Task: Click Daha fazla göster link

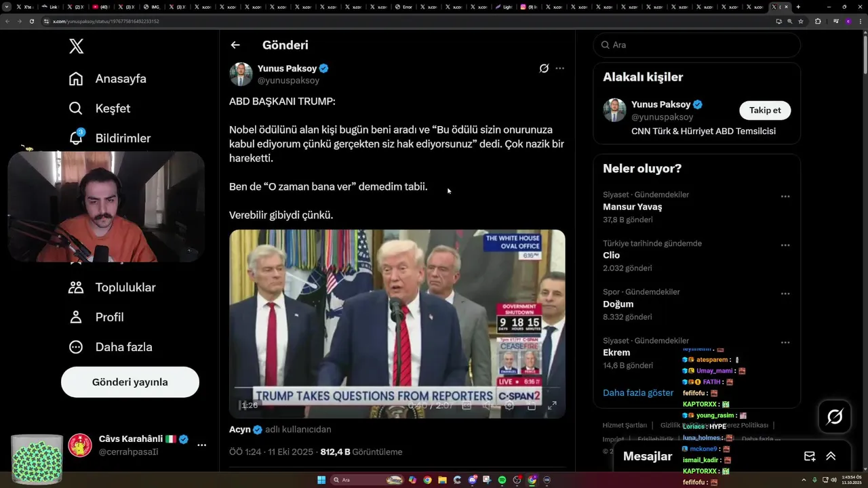Action: pyautogui.click(x=638, y=393)
